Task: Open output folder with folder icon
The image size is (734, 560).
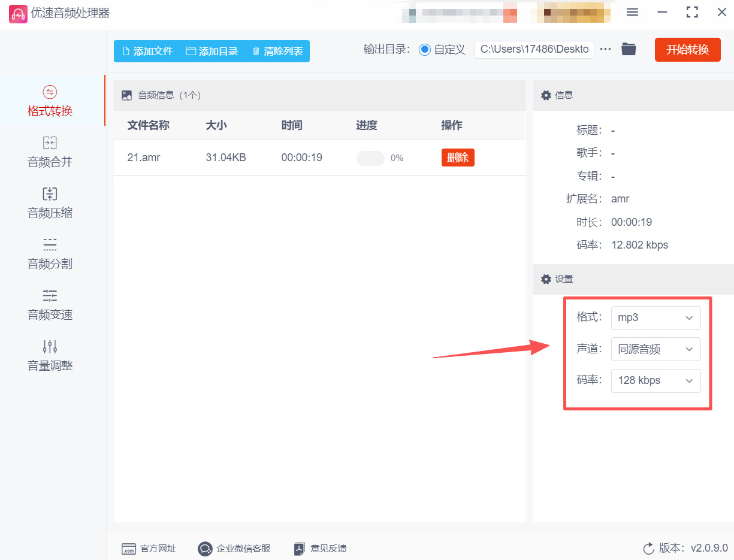Action: point(629,49)
